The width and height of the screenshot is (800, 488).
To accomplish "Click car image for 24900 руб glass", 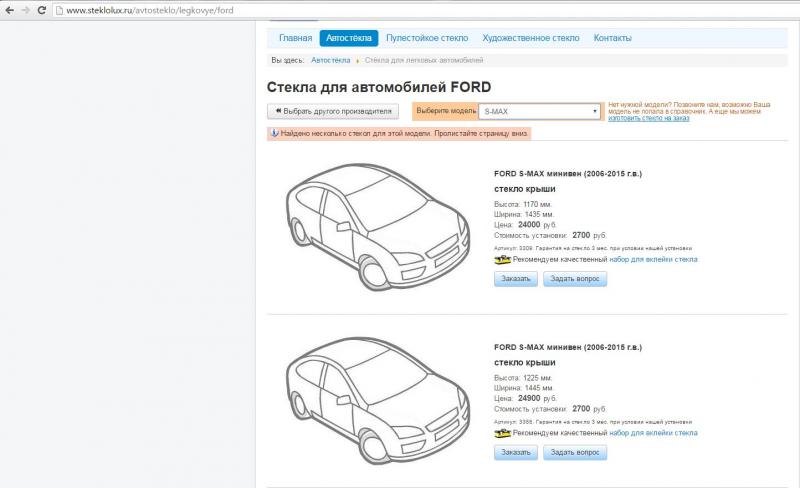I will [x=377, y=400].
